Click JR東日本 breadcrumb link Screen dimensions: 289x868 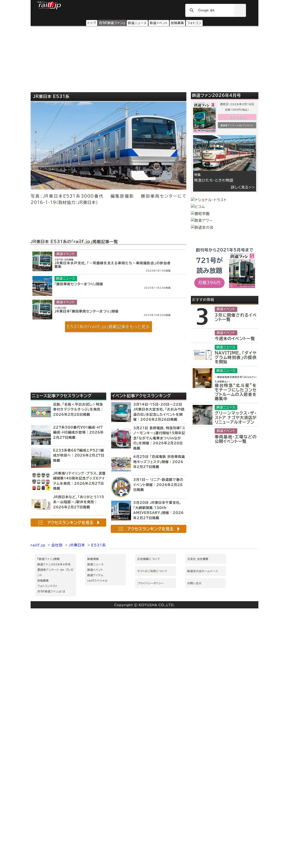77,545
